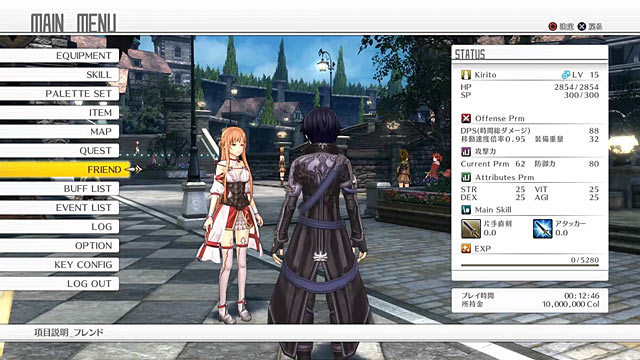Image resolution: width=640 pixels, height=360 pixels.
Task: Open the MAP menu entry
Action: tap(60, 131)
